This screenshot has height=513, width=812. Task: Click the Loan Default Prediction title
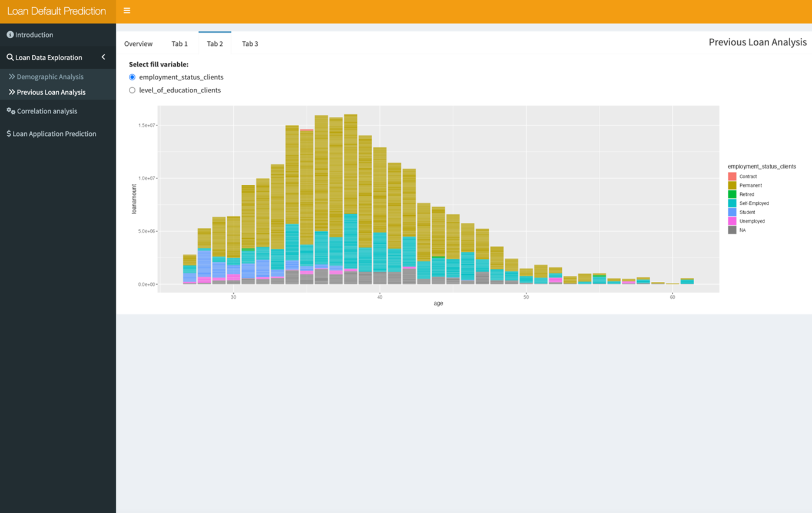point(57,11)
